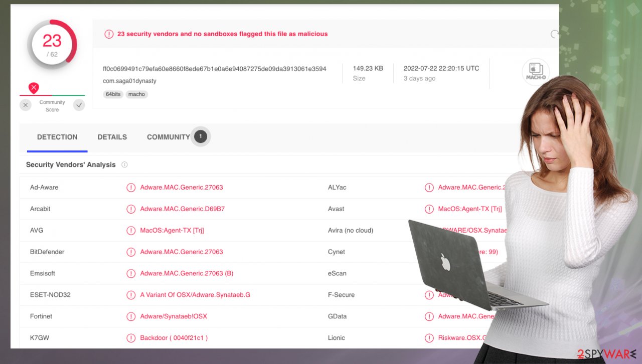Click the BitDefender warning icon
This screenshot has width=642, height=364.
pyautogui.click(x=131, y=252)
